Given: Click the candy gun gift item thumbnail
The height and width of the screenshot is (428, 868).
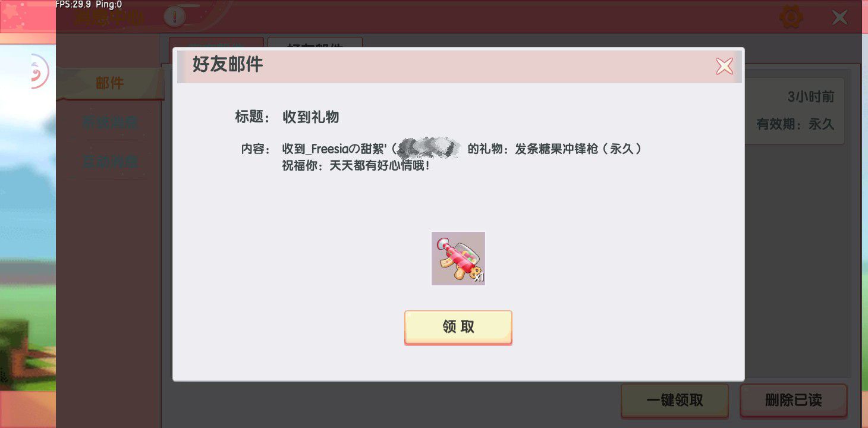Looking at the screenshot, I should tap(458, 259).
